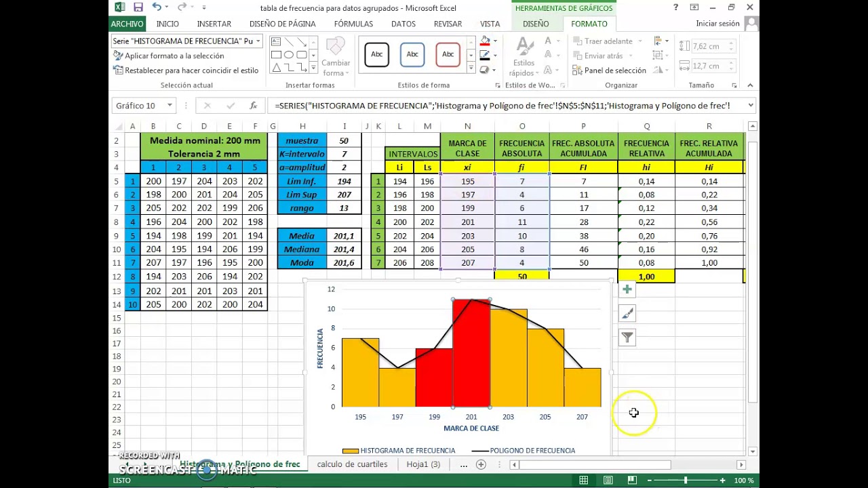Open Estilos rápidos WordArt styles
868x488 pixels.
coord(523,57)
